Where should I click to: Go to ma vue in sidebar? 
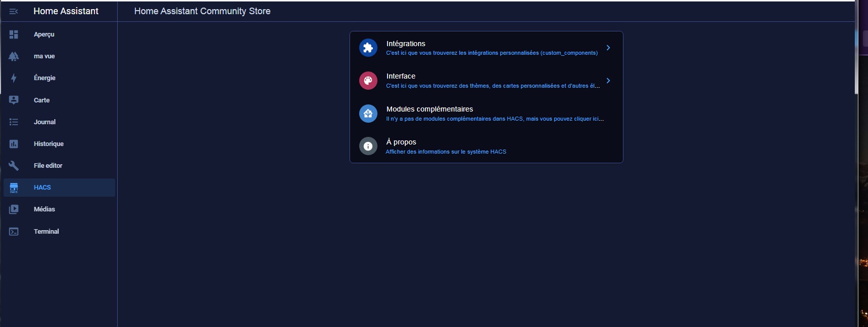click(59, 56)
